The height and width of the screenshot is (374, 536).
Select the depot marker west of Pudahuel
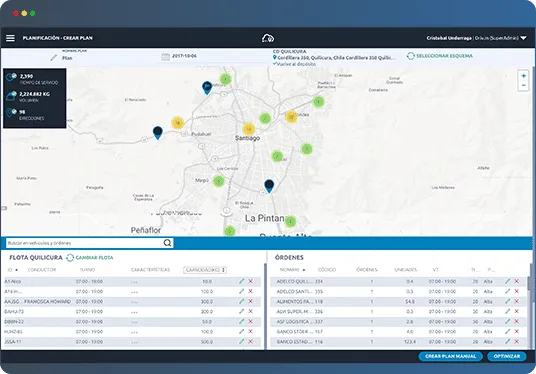(x=158, y=133)
